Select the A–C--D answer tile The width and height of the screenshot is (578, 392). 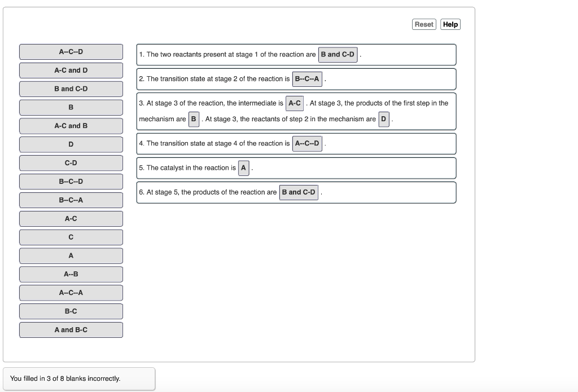71,51
